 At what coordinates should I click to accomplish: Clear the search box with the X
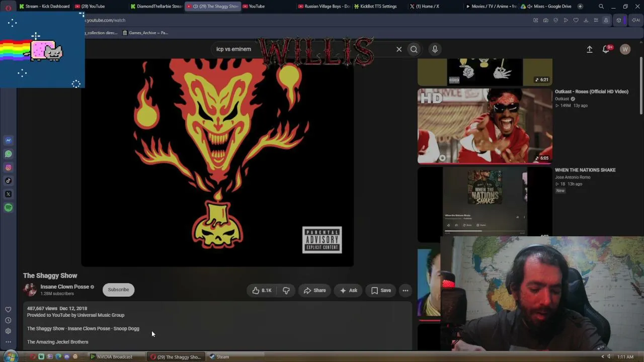[399, 49]
